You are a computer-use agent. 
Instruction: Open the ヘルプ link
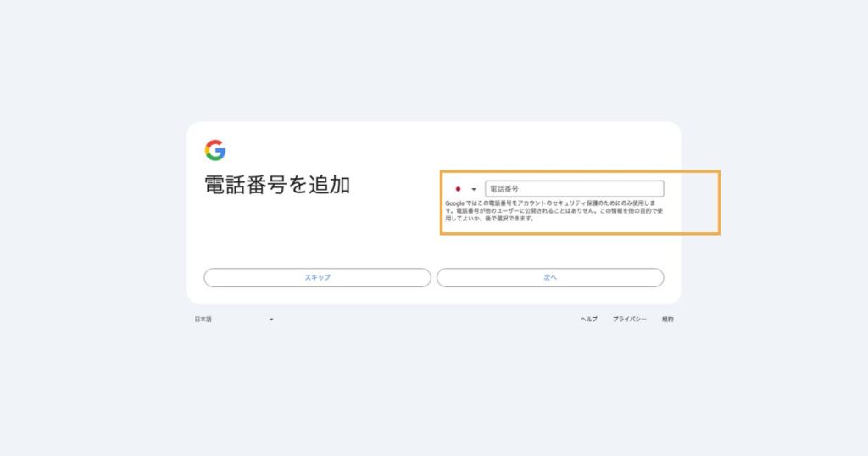tap(589, 320)
